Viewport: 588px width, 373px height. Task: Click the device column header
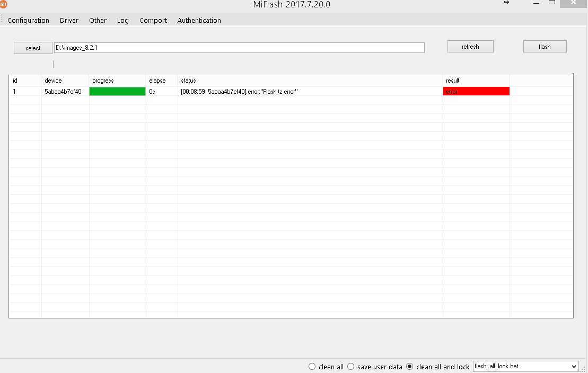point(65,81)
